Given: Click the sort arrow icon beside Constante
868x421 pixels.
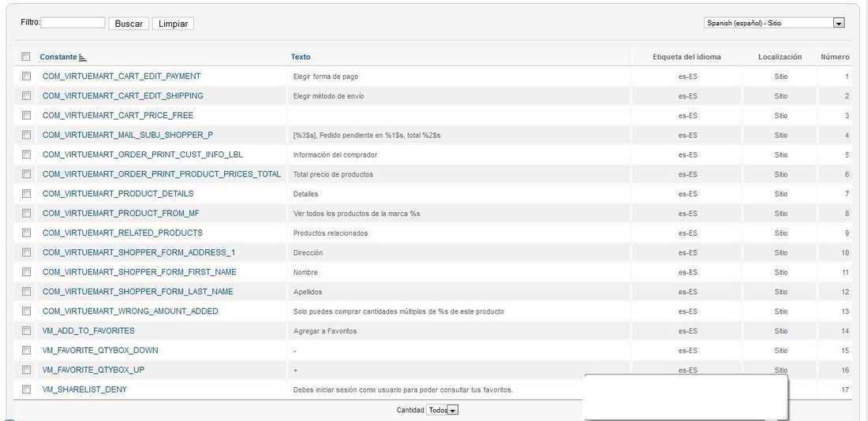Looking at the screenshot, I should coord(83,58).
